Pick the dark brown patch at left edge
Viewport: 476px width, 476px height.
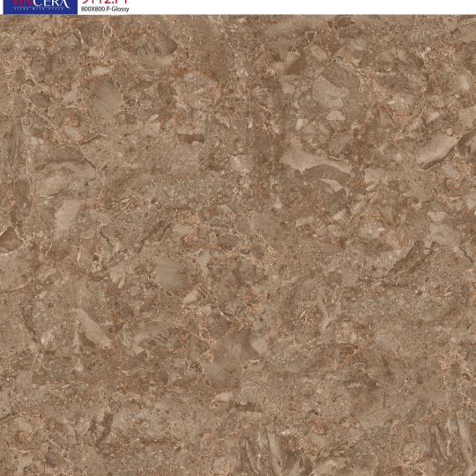pyautogui.click(x=10, y=241)
